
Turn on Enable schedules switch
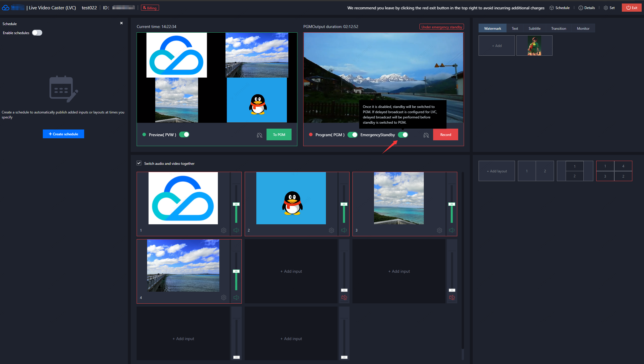(37, 33)
